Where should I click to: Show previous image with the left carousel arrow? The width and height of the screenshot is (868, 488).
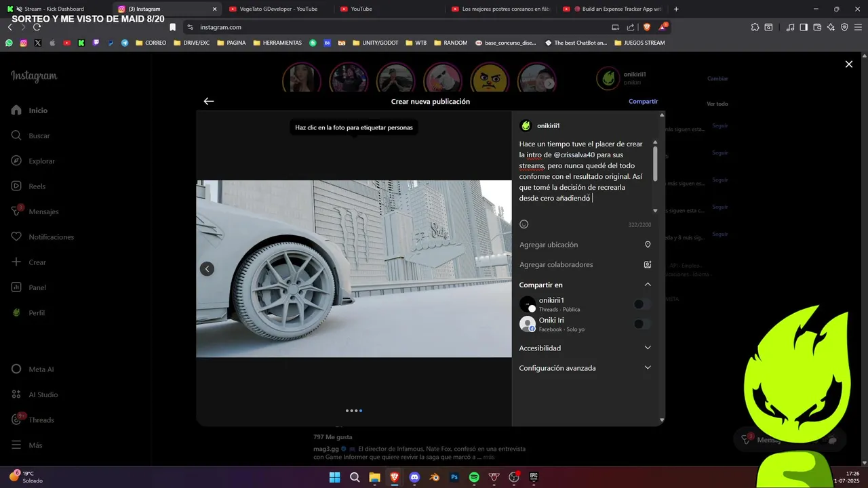point(207,269)
